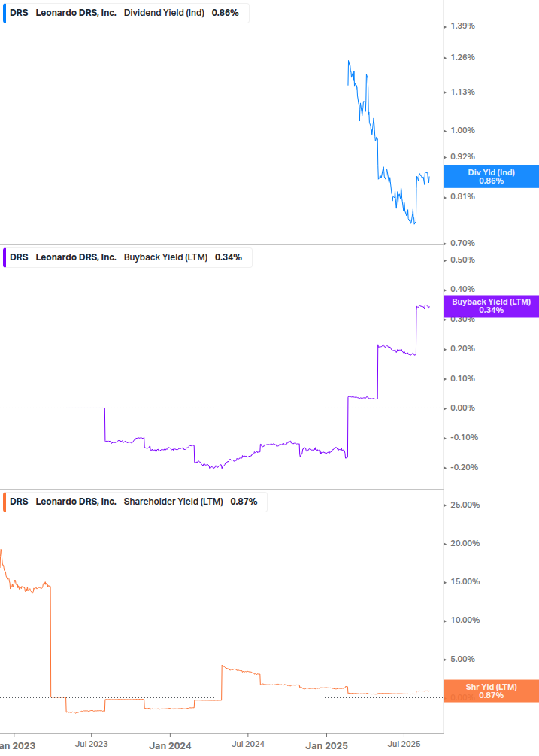Image resolution: width=539 pixels, height=756 pixels.
Task: Click the 0.70% dividend axis label
Action: [x=463, y=244]
